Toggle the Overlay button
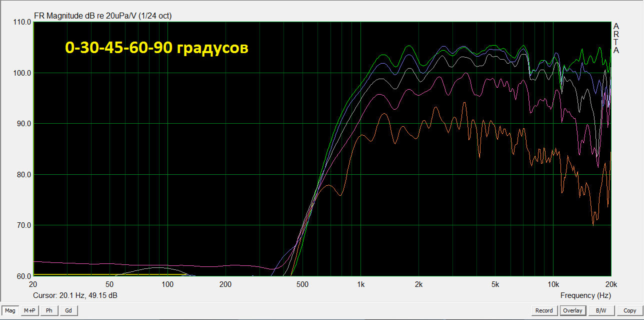Screen dimensions: 644x320 [x=572, y=310]
